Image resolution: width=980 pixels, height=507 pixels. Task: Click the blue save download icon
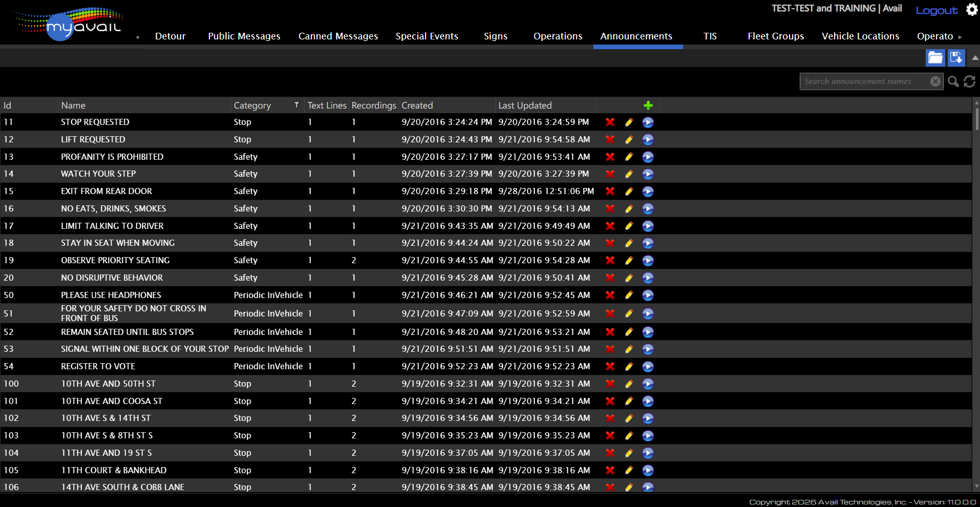click(956, 58)
